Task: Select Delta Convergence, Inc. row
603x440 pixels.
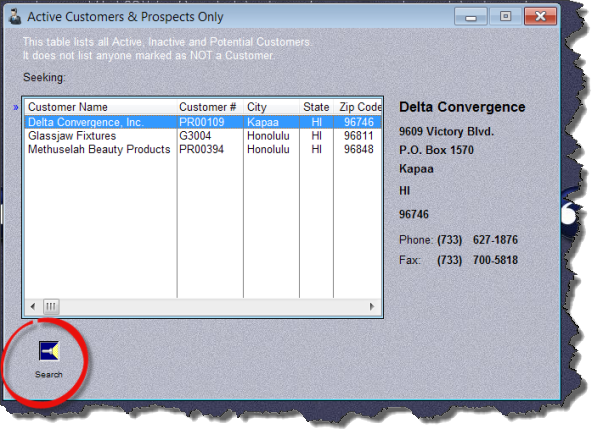Action: [203, 122]
